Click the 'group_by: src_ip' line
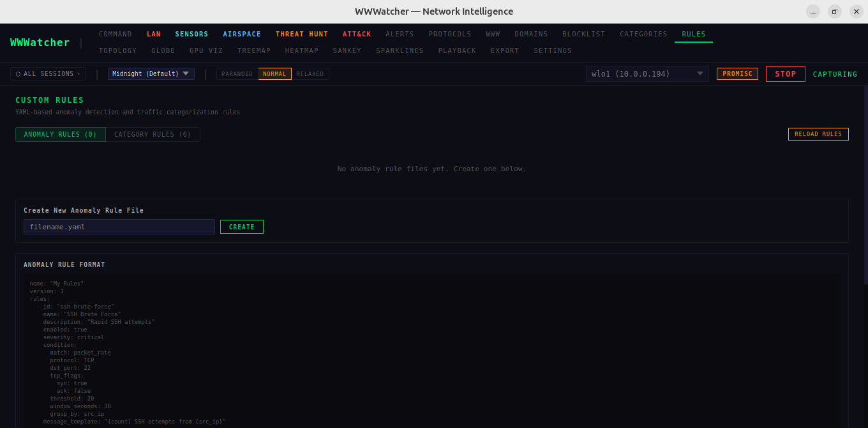The width and height of the screenshot is (868, 428). point(77,414)
